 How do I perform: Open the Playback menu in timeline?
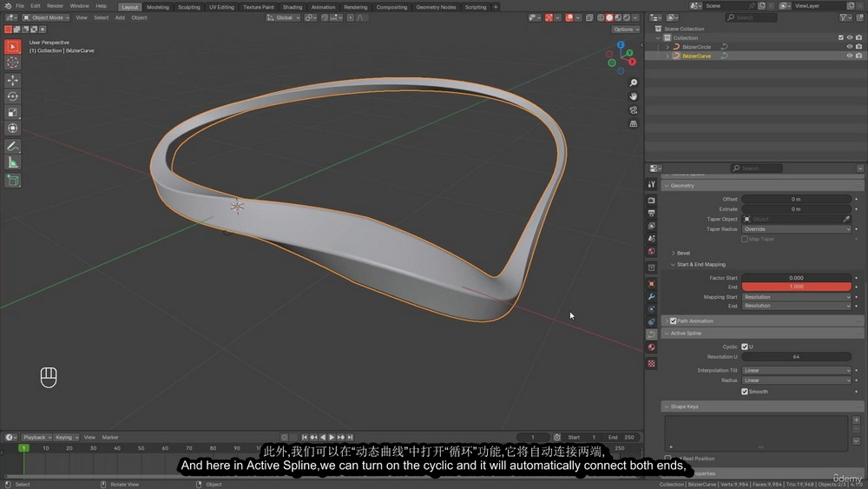(x=36, y=438)
